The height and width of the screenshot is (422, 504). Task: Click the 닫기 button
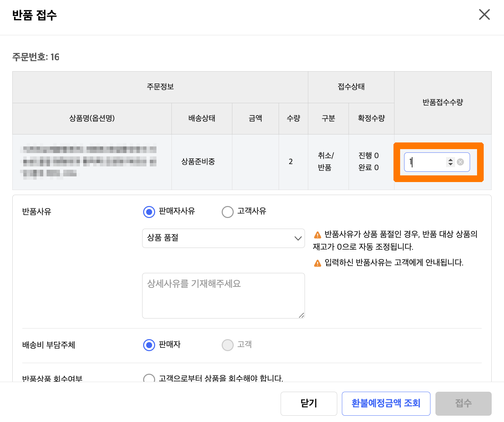click(309, 404)
